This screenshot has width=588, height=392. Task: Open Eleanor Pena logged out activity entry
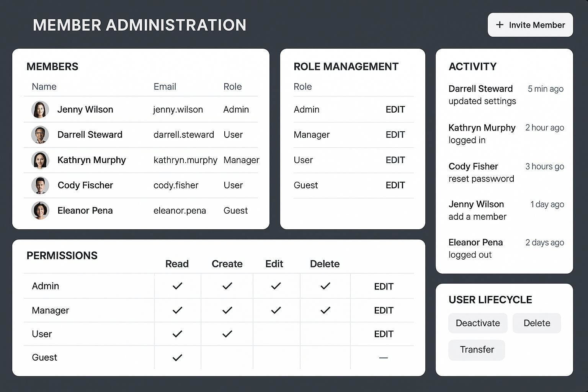click(x=506, y=248)
